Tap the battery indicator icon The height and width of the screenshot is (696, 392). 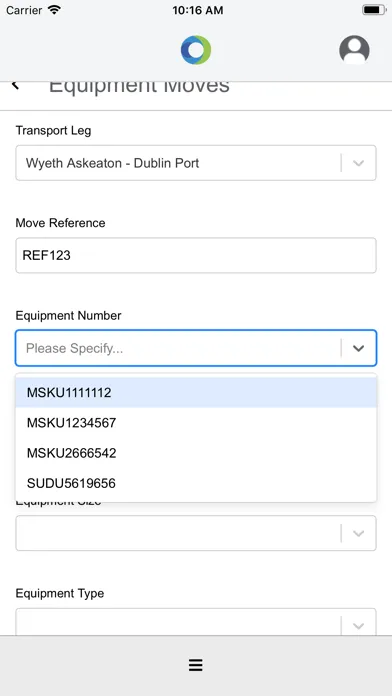(374, 10)
